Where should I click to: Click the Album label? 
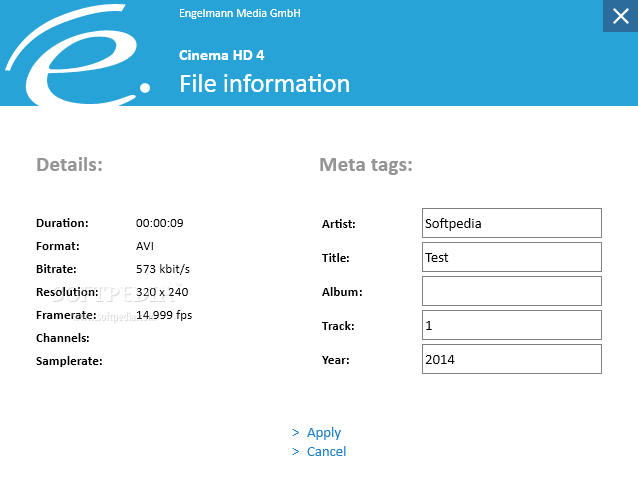(x=342, y=292)
